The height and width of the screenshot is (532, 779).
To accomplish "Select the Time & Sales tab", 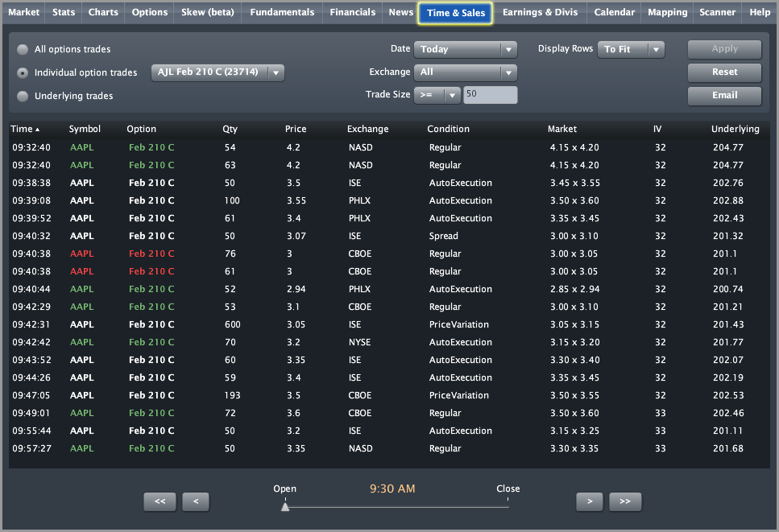I will click(456, 13).
